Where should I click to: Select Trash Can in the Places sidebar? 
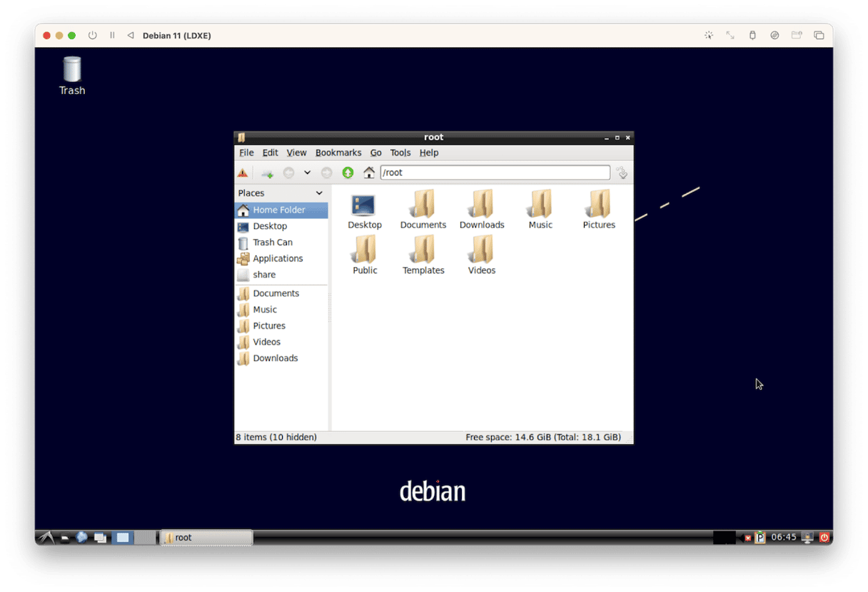click(x=273, y=243)
